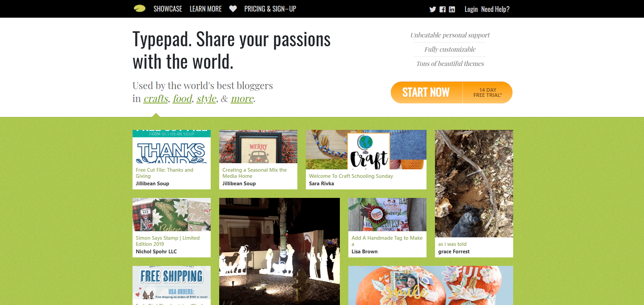Select Learn More in the top navigation
The width and height of the screenshot is (644, 305).
coord(206,9)
